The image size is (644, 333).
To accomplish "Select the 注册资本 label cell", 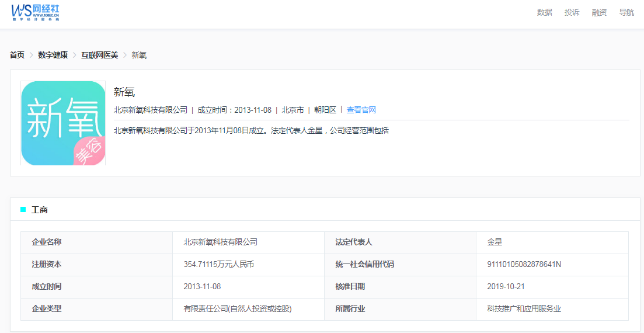I will [x=96, y=265].
